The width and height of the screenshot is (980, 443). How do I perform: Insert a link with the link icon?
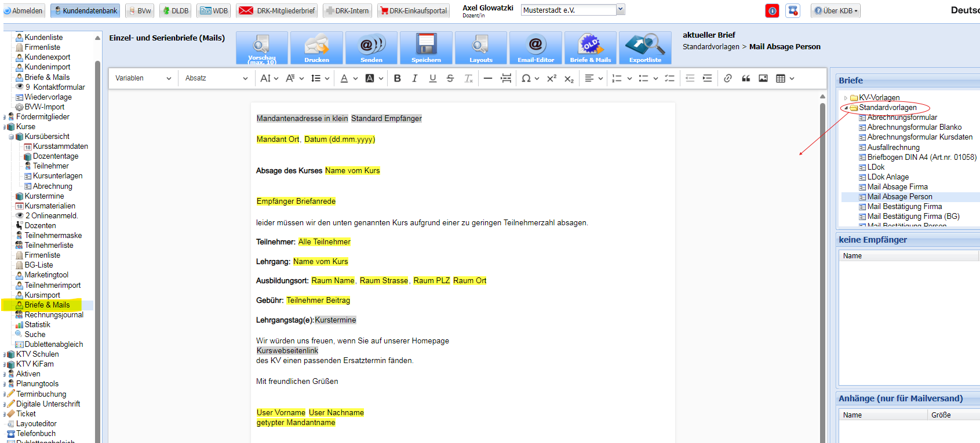(x=728, y=78)
